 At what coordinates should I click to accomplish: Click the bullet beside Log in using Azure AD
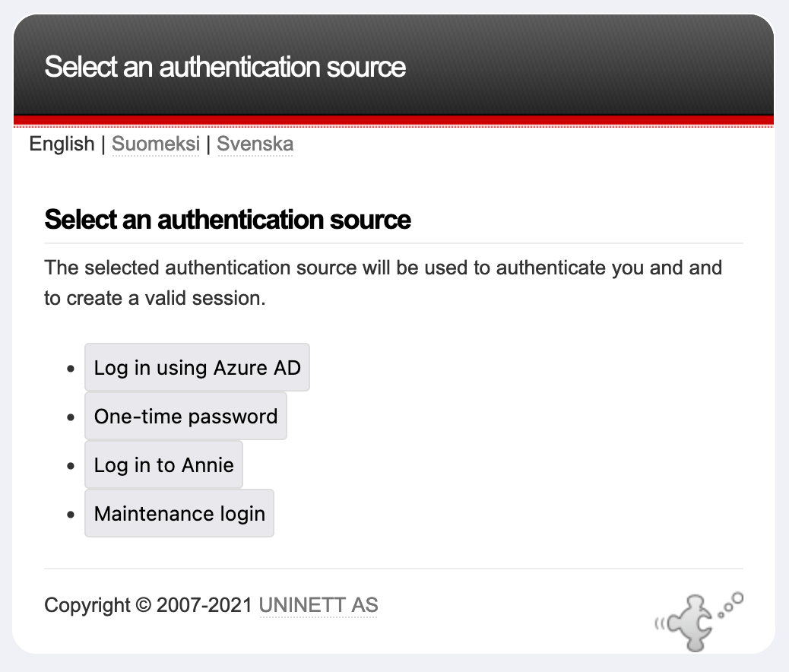click(x=71, y=368)
